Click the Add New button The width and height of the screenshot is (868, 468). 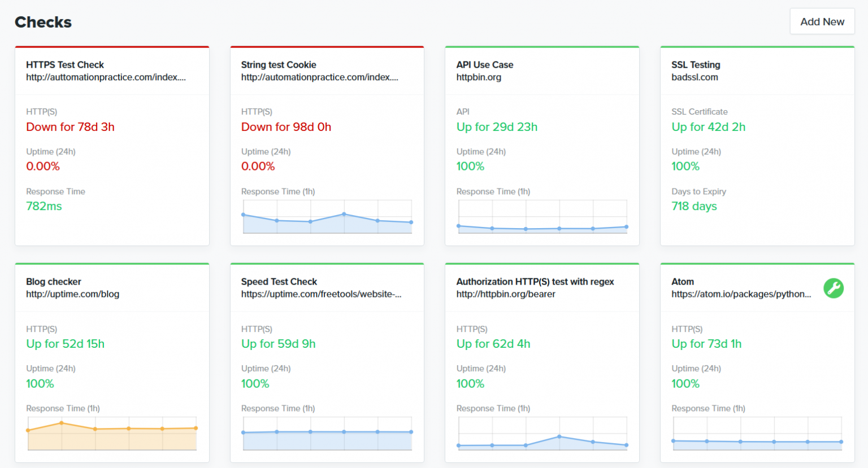pos(822,21)
